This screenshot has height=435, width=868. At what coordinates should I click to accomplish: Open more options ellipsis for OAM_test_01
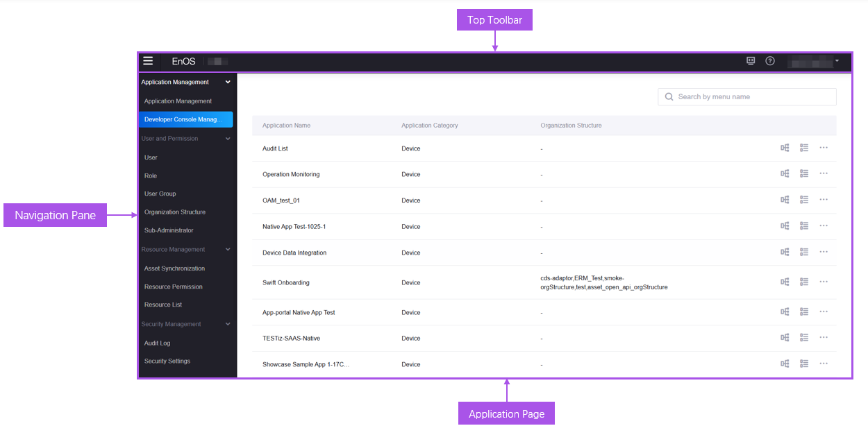[824, 200]
